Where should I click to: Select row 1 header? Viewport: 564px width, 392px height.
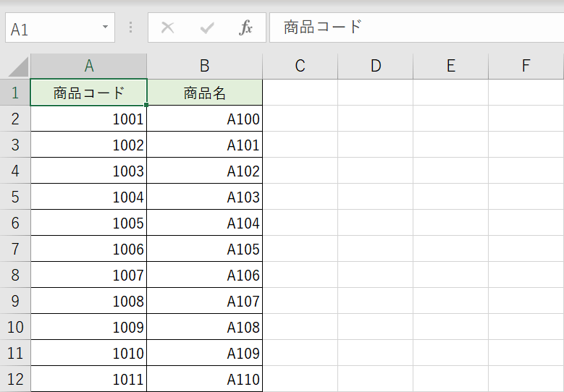click(15, 93)
